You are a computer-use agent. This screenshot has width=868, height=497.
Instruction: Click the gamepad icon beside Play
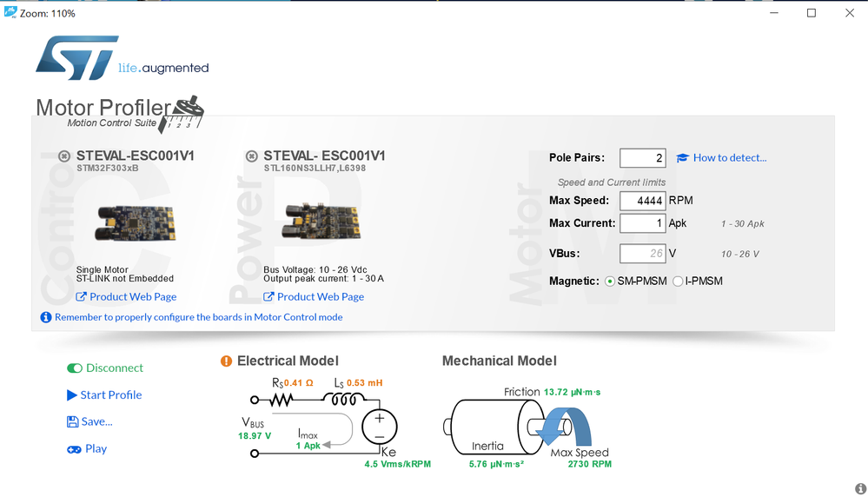point(74,449)
